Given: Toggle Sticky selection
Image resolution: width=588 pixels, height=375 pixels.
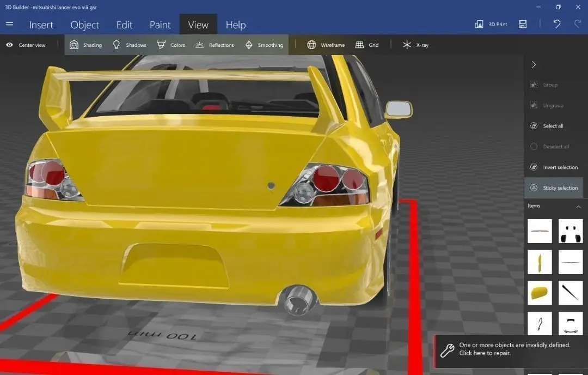Looking at the screenshot, I should click(554, 187).
